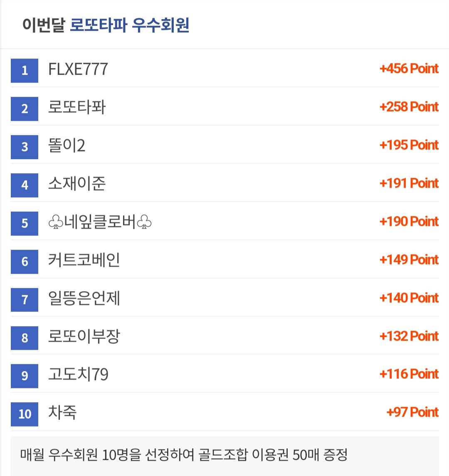Open member FLXE777 profile
Viewport: 449px width, 476px height.
(78, 69)
